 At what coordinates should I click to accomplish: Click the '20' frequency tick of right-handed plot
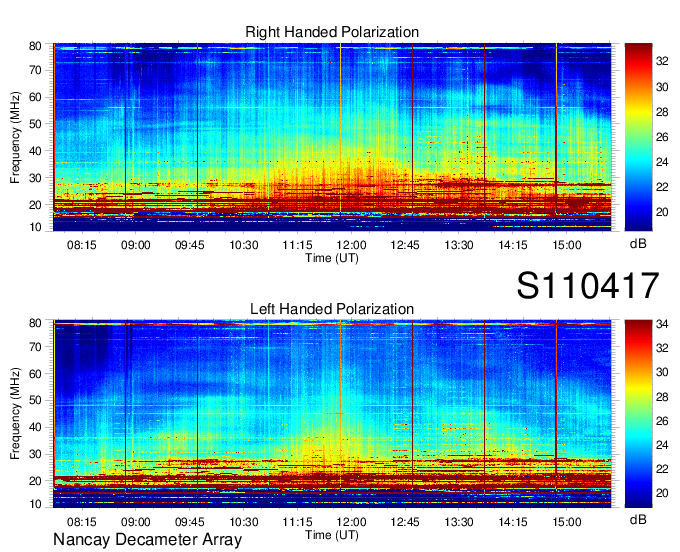coord(35,205)
